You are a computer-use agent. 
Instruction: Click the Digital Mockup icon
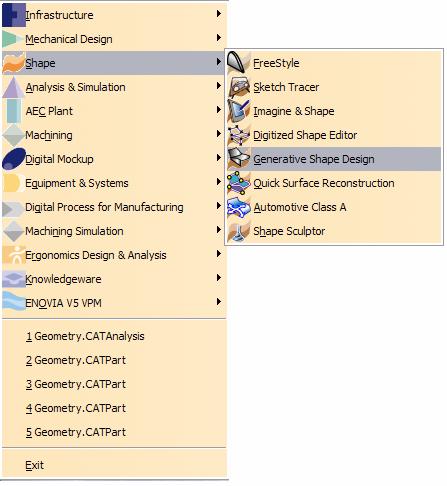14,159
